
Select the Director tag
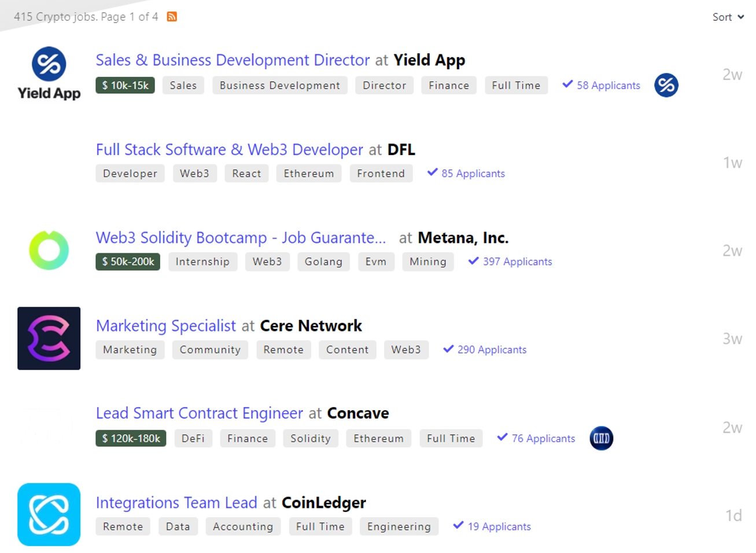[x=385, y=85]
